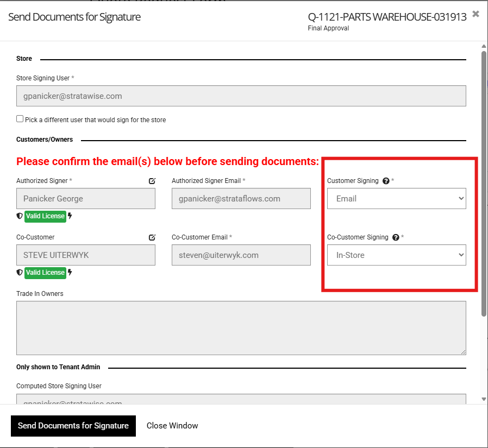The image size is (488, 448).
Task: Click the 'Trade In Owners' label
Action: (40, 293)
